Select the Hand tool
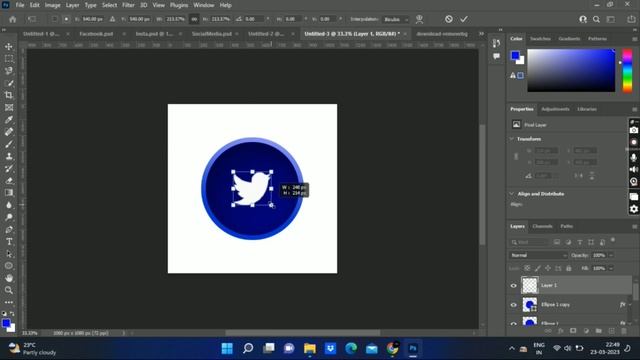This screenshot has width=640, height=360. tap(9, 278)
